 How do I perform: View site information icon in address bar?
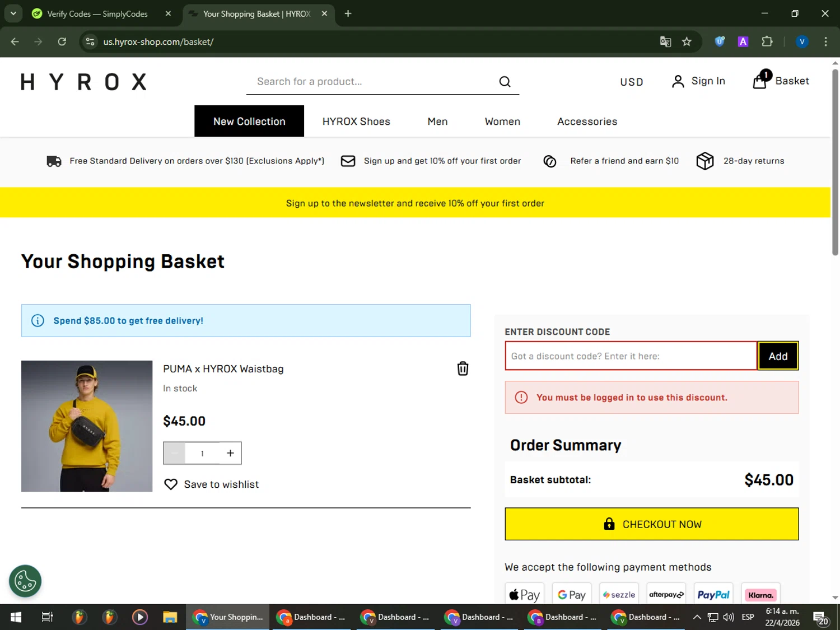point(90,41)
